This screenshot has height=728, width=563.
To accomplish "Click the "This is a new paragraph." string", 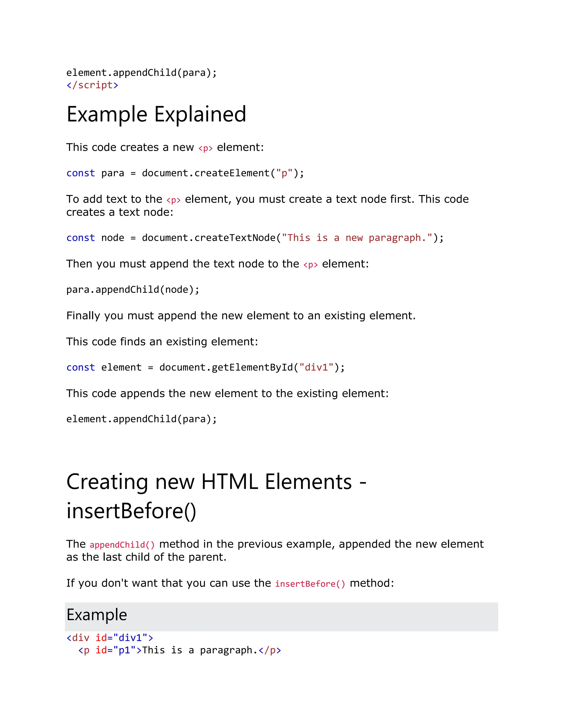I will (357, 238).
